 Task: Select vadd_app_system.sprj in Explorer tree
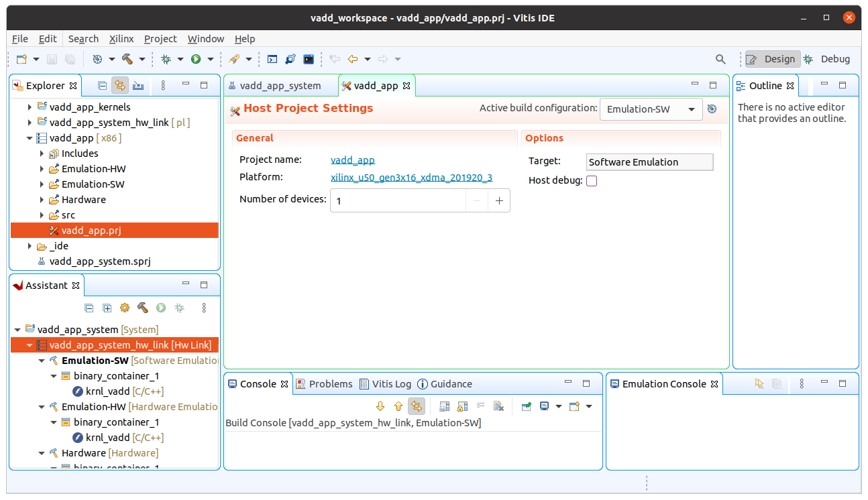point(99,261)
